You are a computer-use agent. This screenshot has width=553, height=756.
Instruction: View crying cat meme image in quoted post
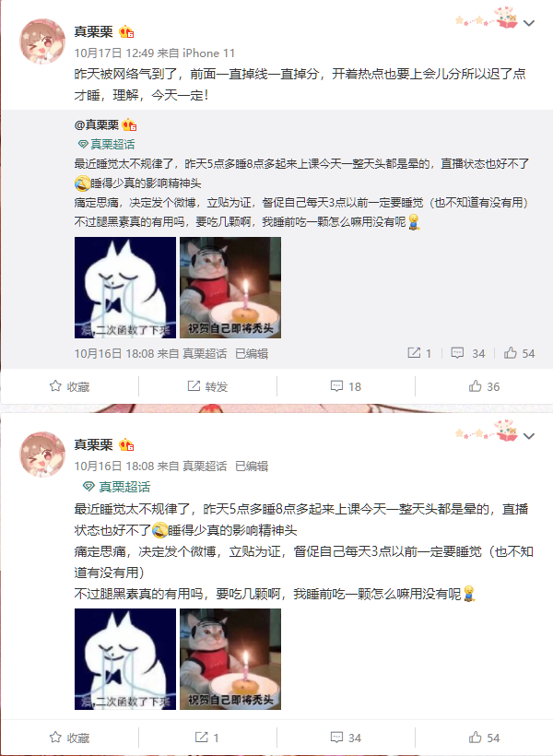[125, 288]
